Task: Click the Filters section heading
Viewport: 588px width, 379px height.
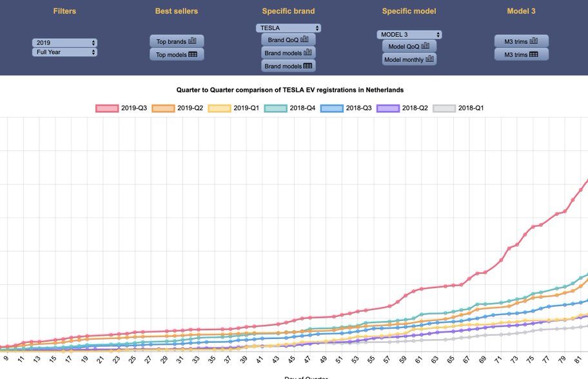Action: (64, 11)
